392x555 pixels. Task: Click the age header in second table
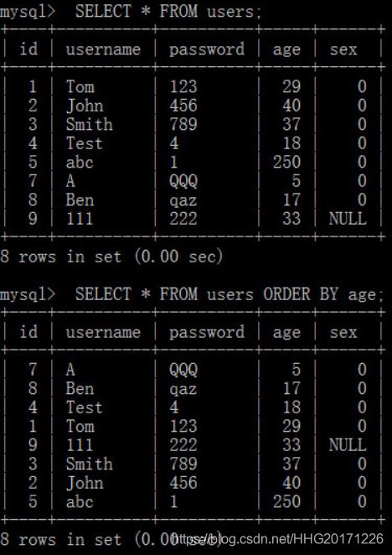pos(286,334)
